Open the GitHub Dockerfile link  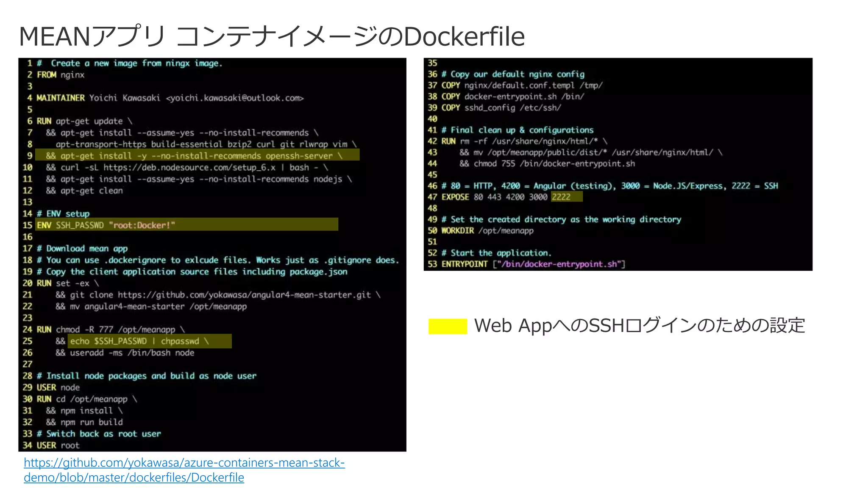[184, 470]
